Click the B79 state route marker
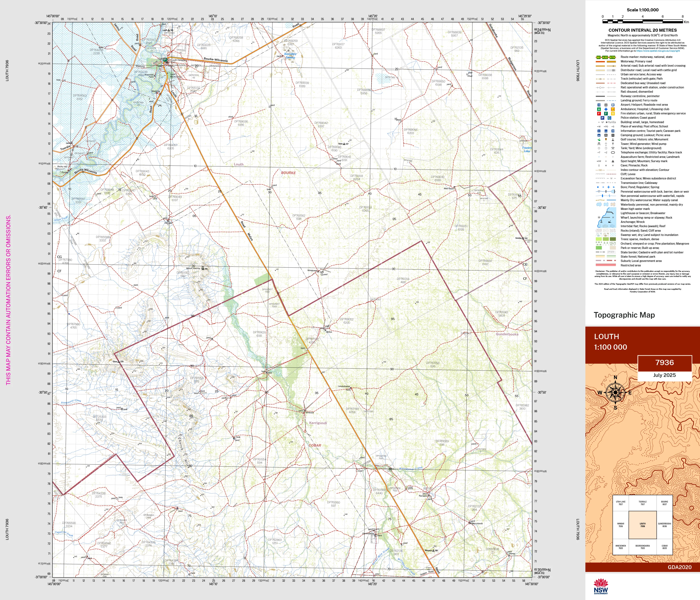The height and width of the screenshot is (600, 700). [x=612, y=58]
